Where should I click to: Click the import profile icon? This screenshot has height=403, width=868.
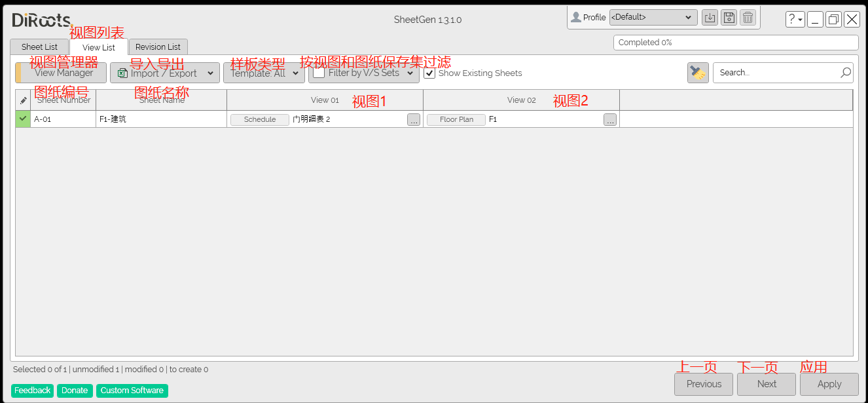[710, 18]
